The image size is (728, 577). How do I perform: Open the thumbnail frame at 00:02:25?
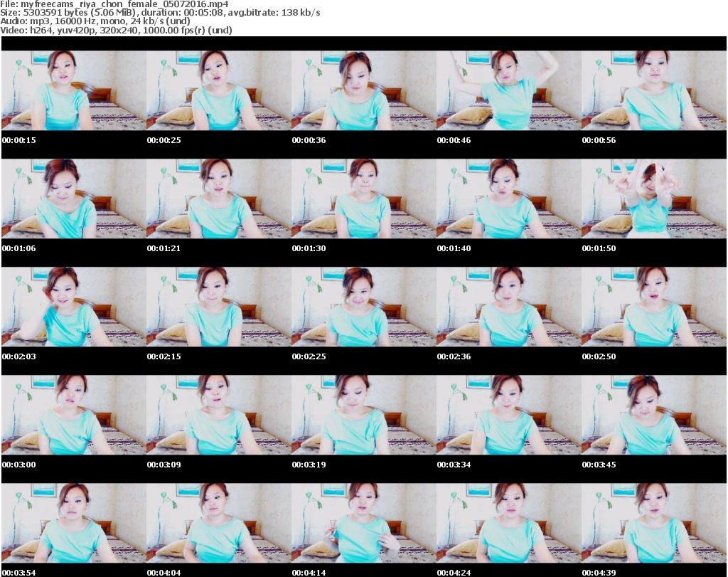click(x=363, y=307)
